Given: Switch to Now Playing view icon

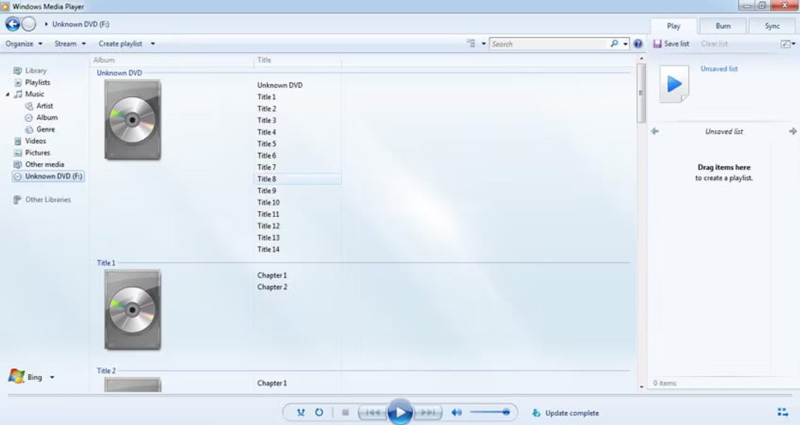Looking at the screenshot, I should (782, 412).
